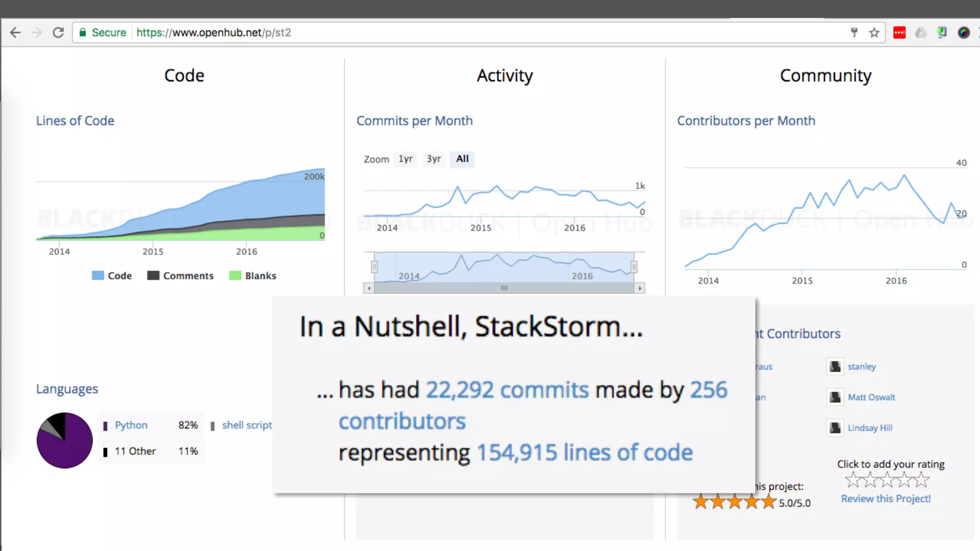Open the color wheel extension icon
This screenshot has width=980, height=551.
click(x=963, y=33)
